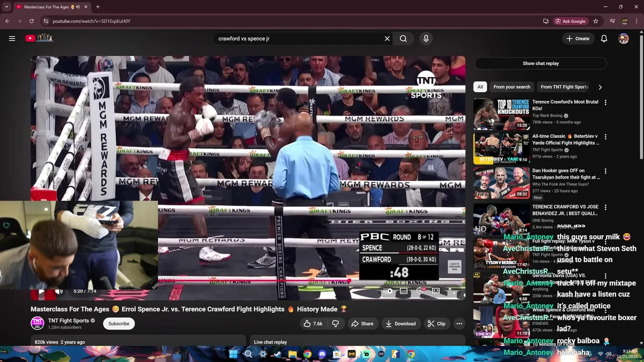The height and width of the screenshot is (362, 644).
Task: Subscribe to TNT Fight Sports
Action: pos(119,324)
